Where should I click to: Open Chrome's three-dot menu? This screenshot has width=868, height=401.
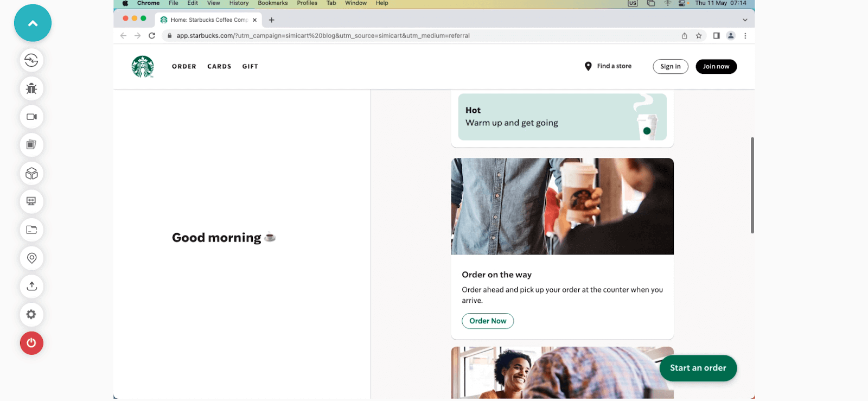coord(745,36)
